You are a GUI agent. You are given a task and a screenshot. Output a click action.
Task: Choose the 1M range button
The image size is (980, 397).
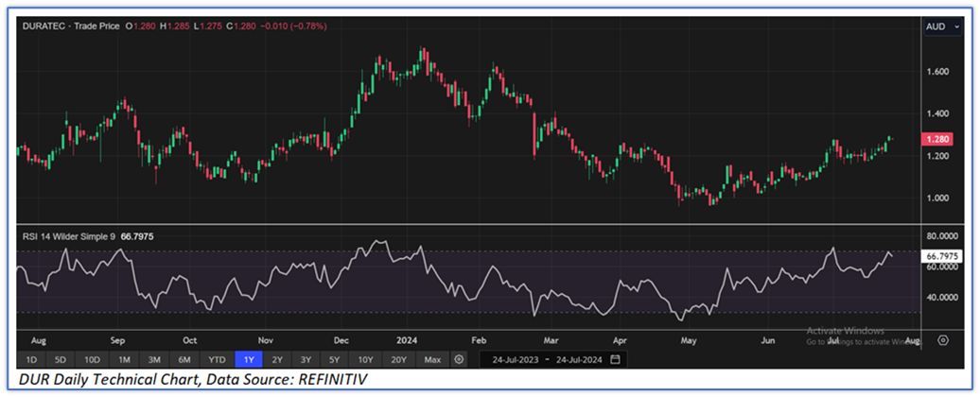click(124, 359)
